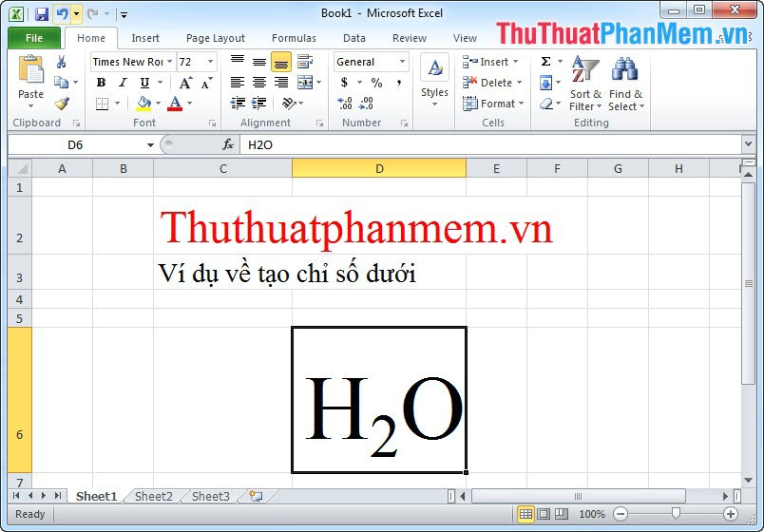Viewport: 764px width, 532px height.
Task: Click the AutoSum sigma icon
Action: tap(545, 62)
